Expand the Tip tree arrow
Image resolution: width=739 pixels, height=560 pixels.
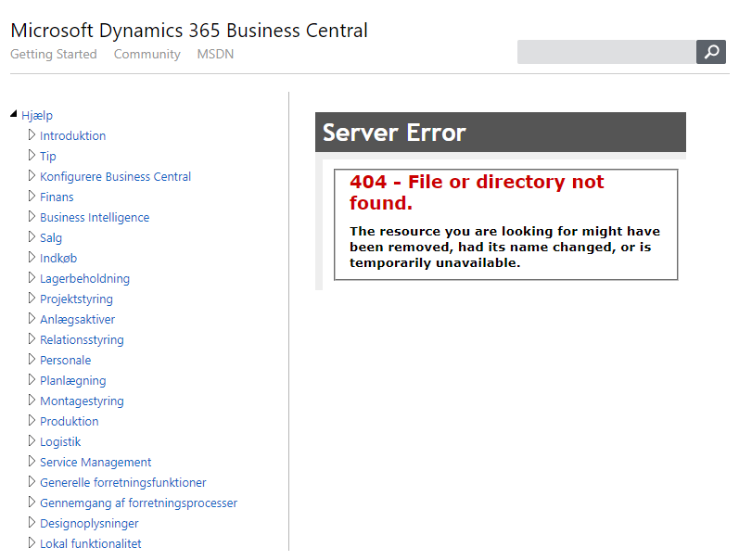[32, 155]
